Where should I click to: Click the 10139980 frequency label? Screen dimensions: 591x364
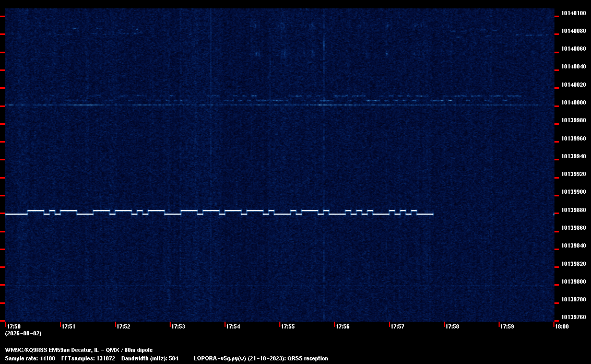(x=573, y=120)
